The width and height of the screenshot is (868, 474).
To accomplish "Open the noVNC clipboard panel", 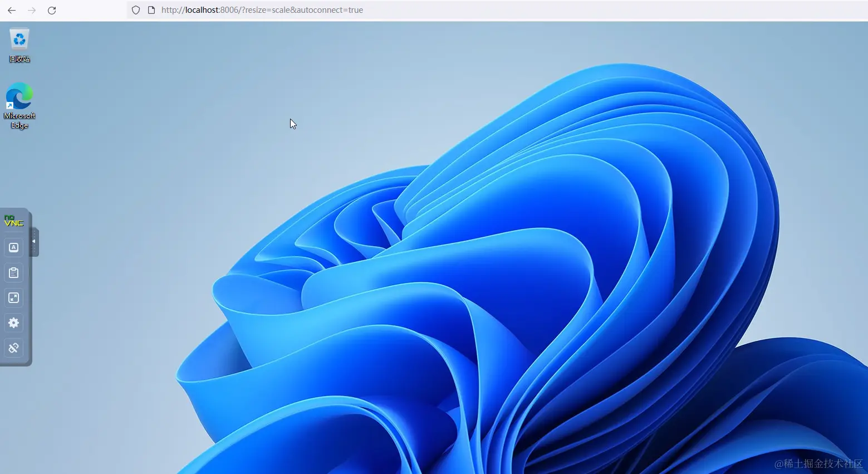I will [14, 273].
